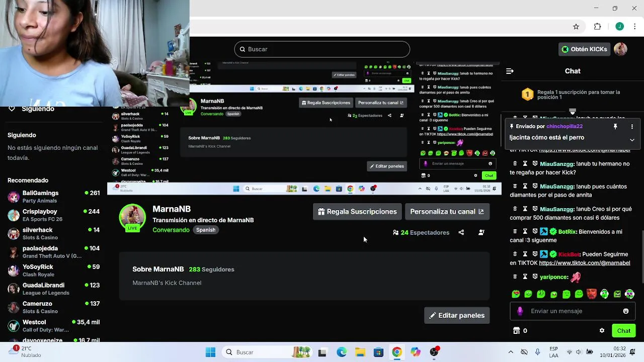
Task: Ban MiauSanzgg via the shield on the 'Creo si por qué' message
Action: coord(535,209)
